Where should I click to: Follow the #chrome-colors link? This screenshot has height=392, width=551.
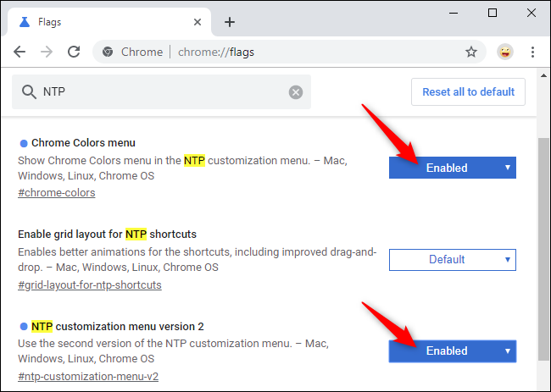(x=56, y=192)
